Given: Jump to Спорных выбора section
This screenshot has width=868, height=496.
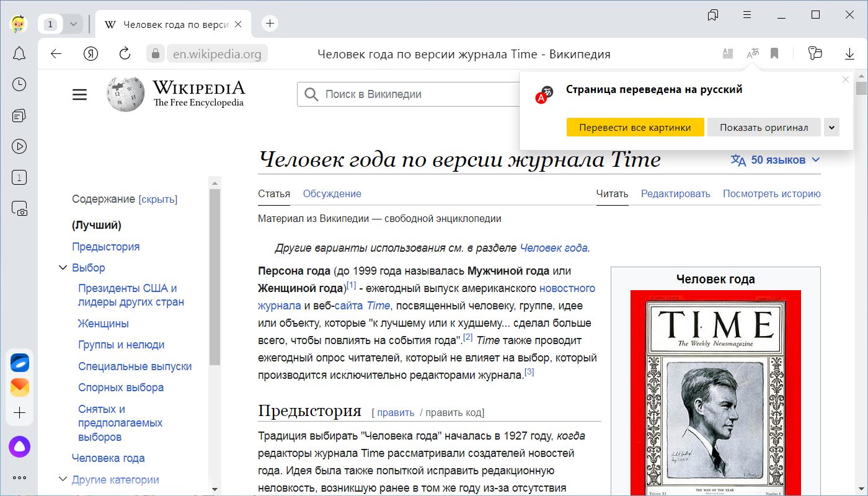Looking at the screenshot, I should tap(121, 387).
